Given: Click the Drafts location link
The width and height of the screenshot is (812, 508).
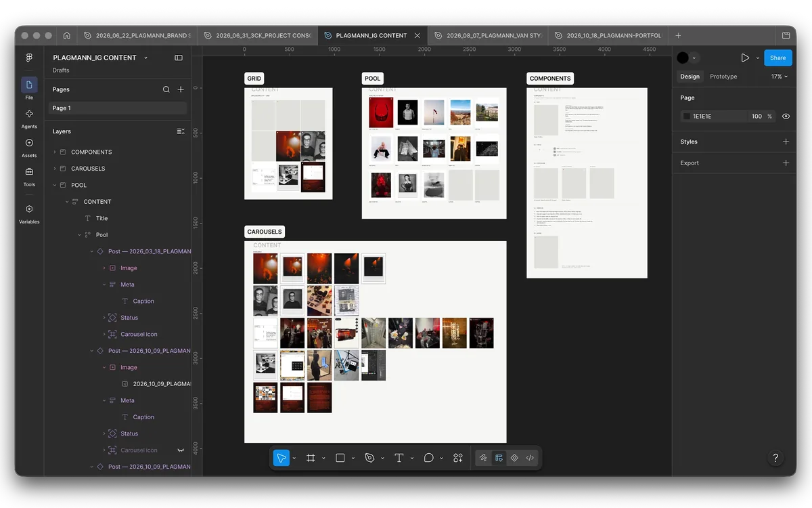Looking at the screenshot, I should [x=61, y=70].
